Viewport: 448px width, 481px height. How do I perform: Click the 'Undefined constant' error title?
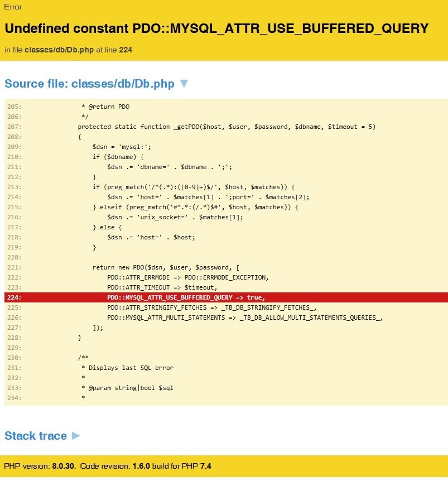pos(216,28)
